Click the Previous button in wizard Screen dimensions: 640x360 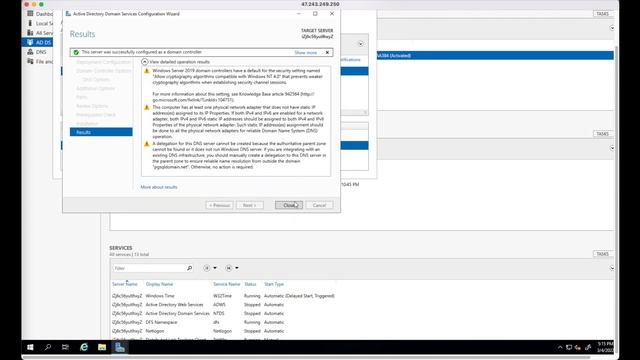(x=219, y=205)
